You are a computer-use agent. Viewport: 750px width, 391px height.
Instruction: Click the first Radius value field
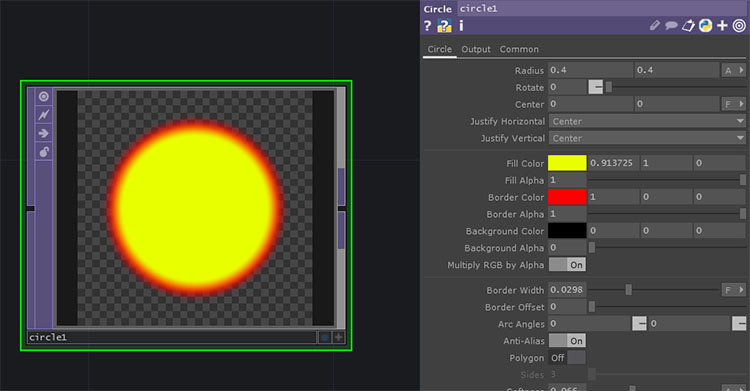[591, 70]
